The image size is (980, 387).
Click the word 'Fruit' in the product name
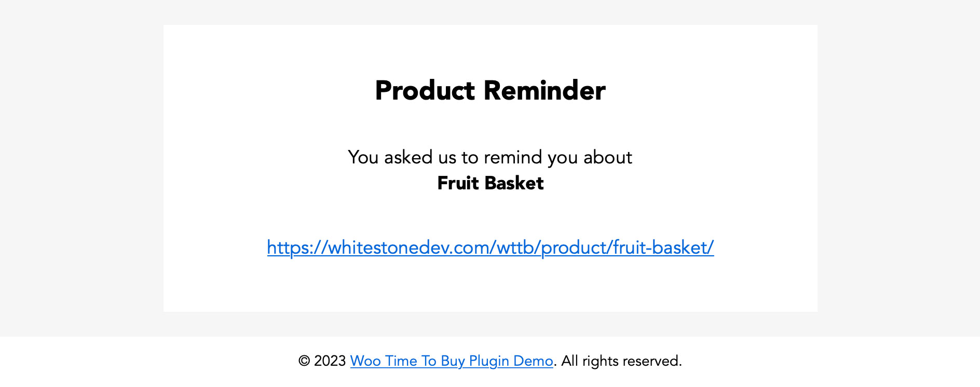[458, 183]
